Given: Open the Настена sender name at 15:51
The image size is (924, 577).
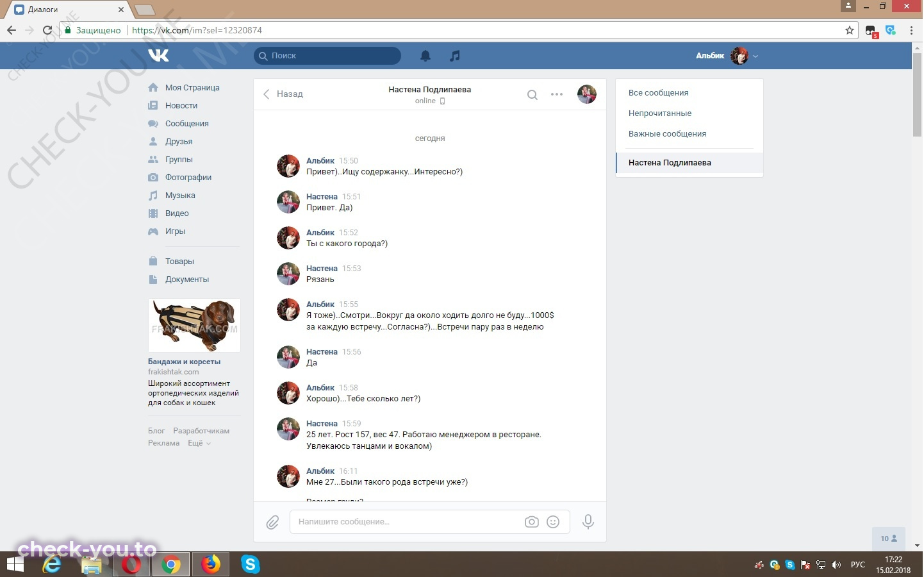Looking at the screenshot, I should pos(322,197).
